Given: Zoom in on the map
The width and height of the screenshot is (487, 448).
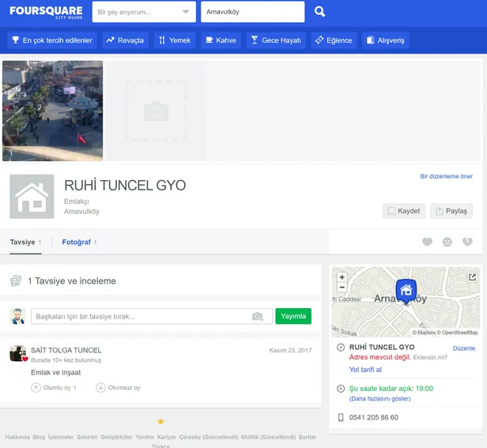Looking at the screenshot, I should [342, 277].
